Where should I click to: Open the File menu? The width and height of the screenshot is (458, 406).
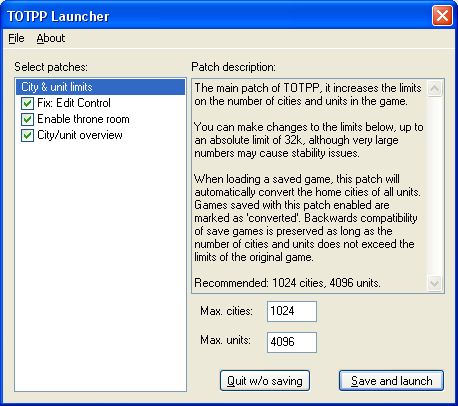(16, 38)
